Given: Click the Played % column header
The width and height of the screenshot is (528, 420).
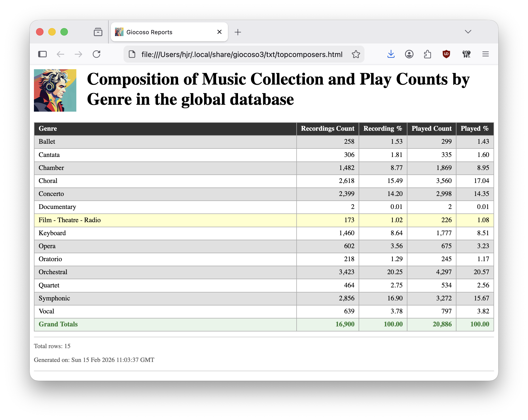Looking at the screenshot, I should [x=474, y=129].
